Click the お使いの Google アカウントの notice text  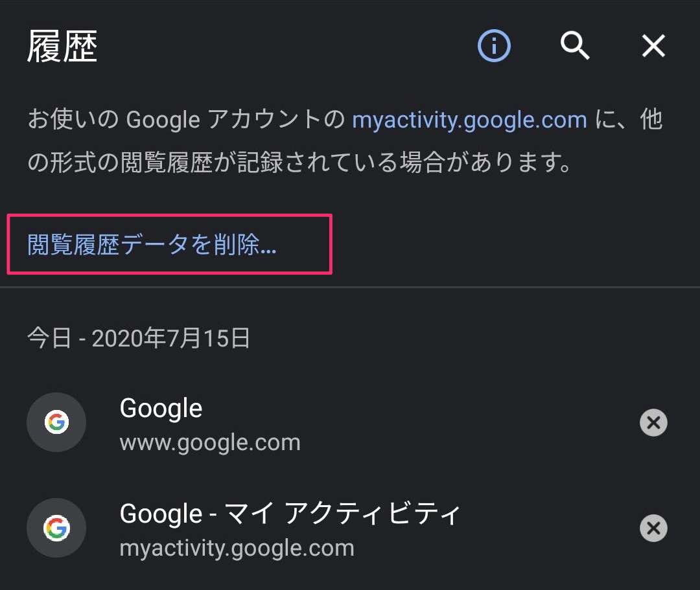pyautogui.click(x=185, y=120)
